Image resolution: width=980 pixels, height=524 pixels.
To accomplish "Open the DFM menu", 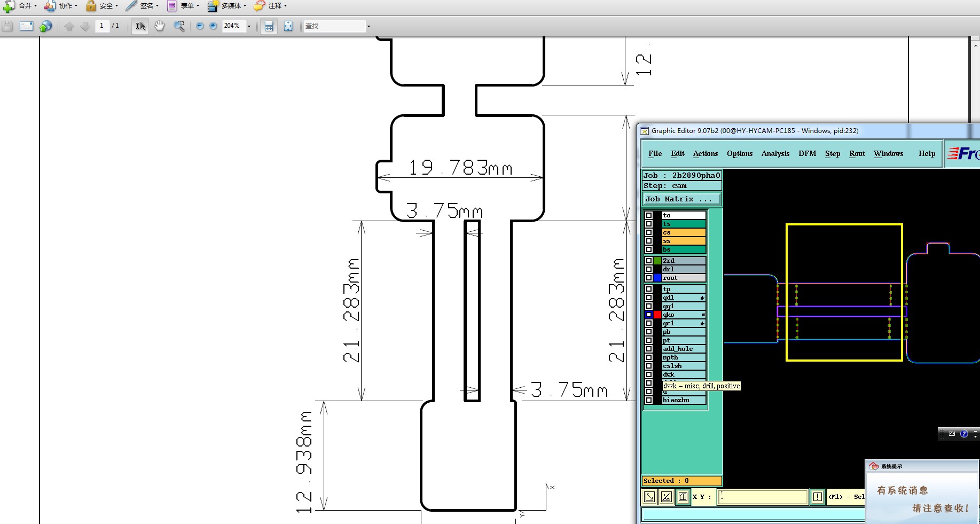I will point(807,154).
